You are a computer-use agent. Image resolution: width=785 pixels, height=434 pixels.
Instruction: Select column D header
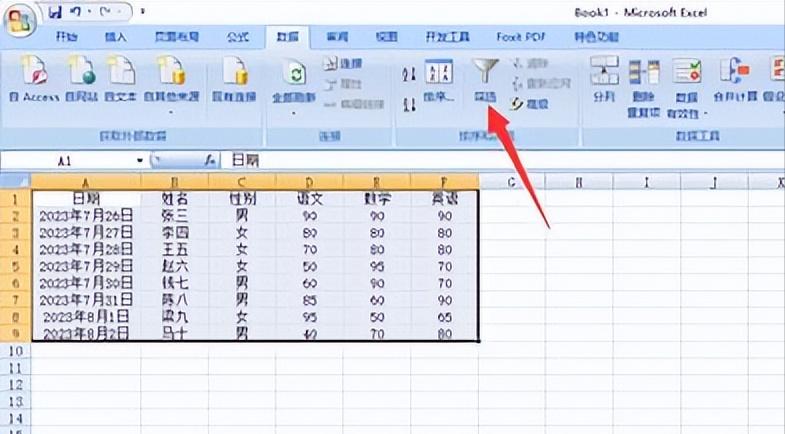coord(309,181)
